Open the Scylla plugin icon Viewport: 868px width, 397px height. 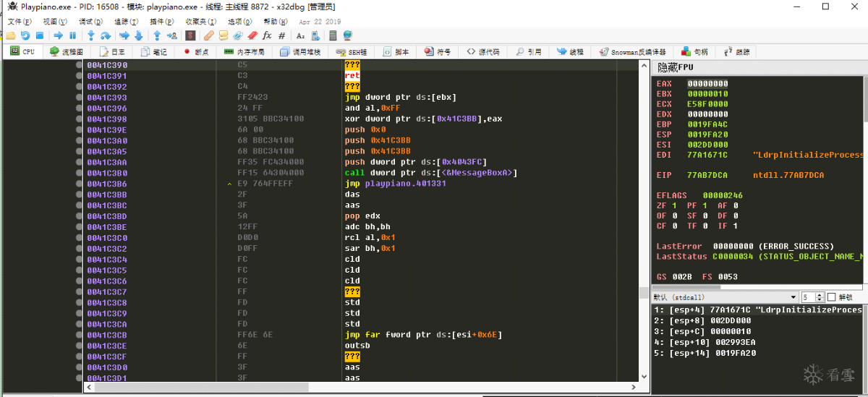[190, 35]
